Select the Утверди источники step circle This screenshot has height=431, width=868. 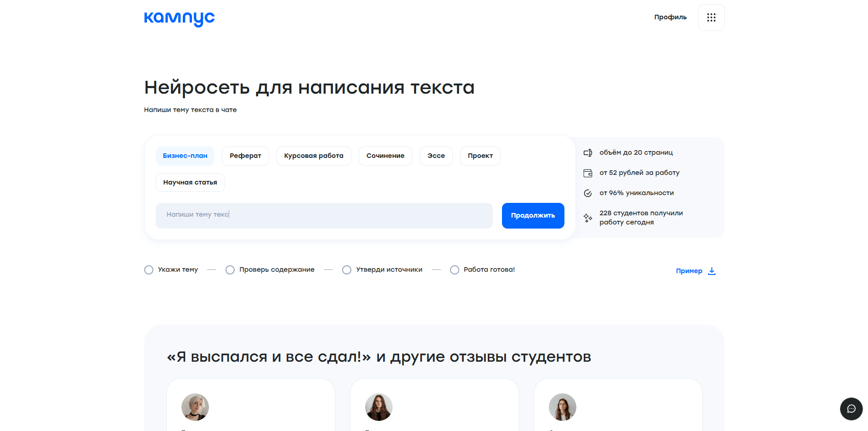pyautogui.click(x=347, y=270)
